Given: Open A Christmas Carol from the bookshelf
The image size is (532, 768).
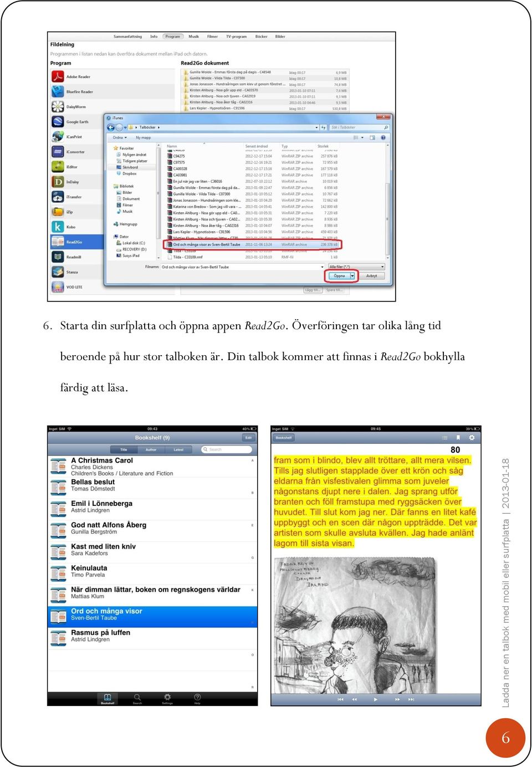Looking at the screenshot, I should pyautogui.click(x=152, y=467).
